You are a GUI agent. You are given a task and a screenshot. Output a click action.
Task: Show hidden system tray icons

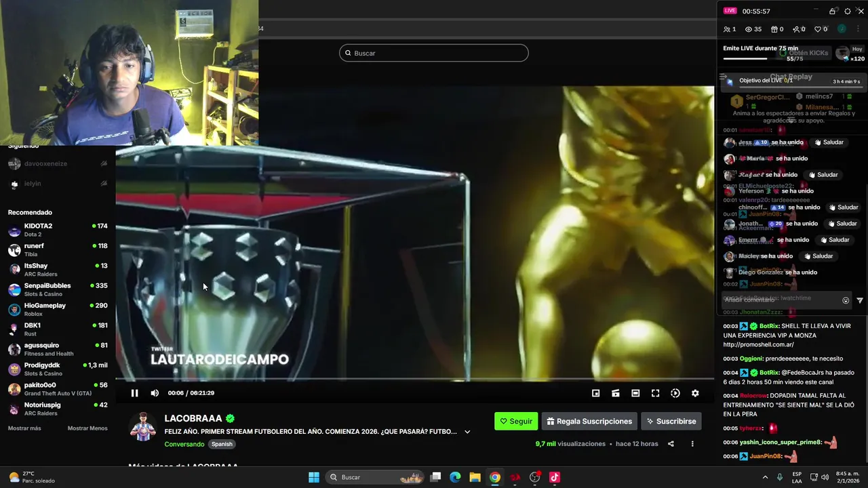[x=765, y=477]
